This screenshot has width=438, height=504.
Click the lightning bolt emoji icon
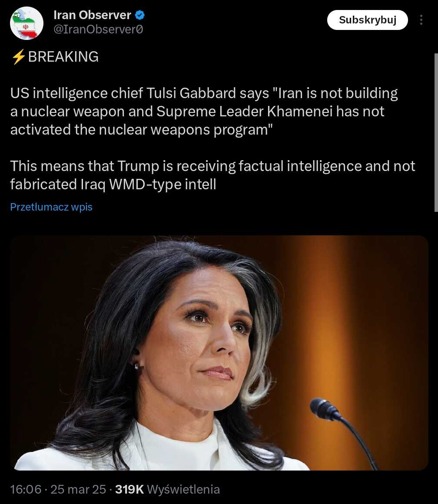click(18, 57)
